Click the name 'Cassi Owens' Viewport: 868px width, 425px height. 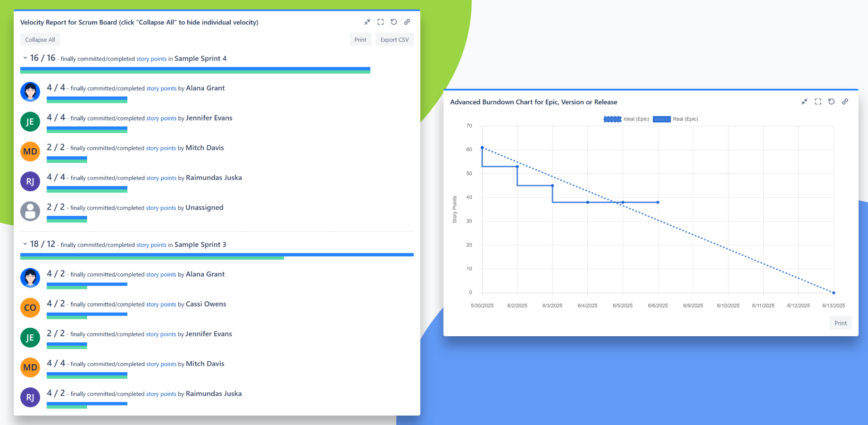click(206, 304)
